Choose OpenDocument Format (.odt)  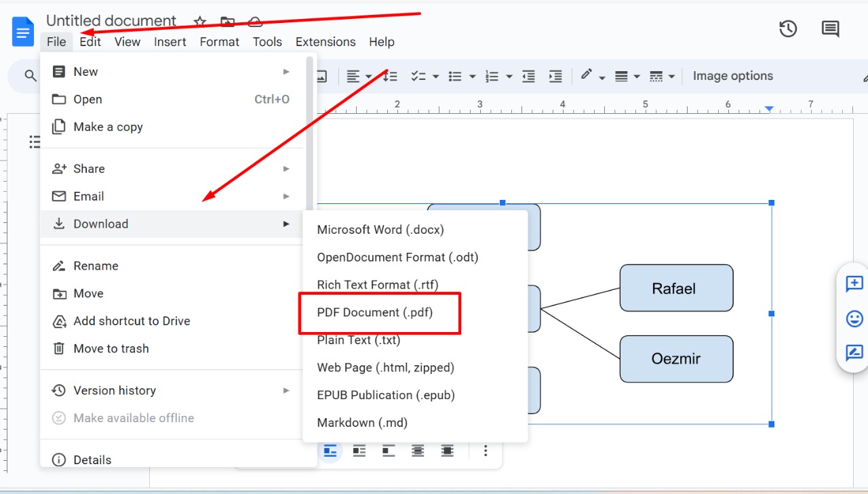coord(415,258)
